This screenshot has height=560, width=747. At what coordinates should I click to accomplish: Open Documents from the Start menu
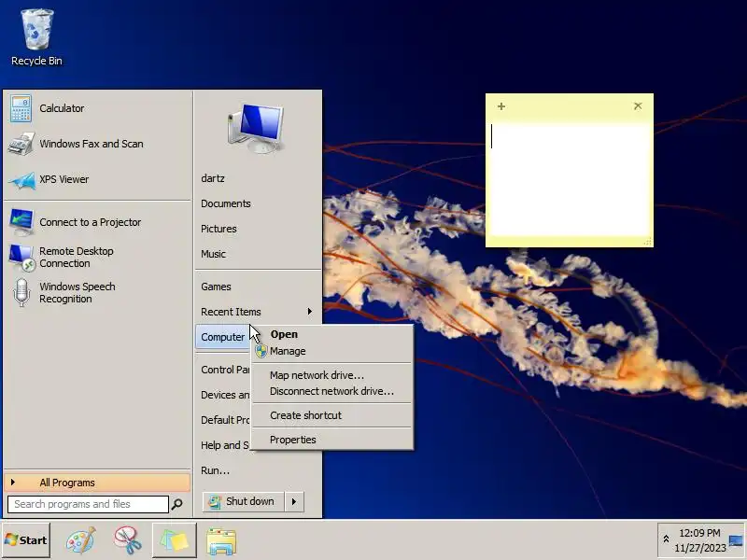click(x=225, y=203)
